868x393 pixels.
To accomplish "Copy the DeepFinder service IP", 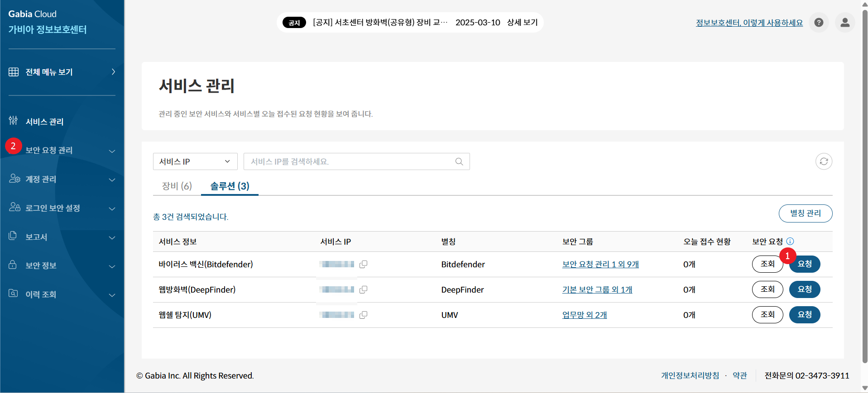I will (363, 289).
